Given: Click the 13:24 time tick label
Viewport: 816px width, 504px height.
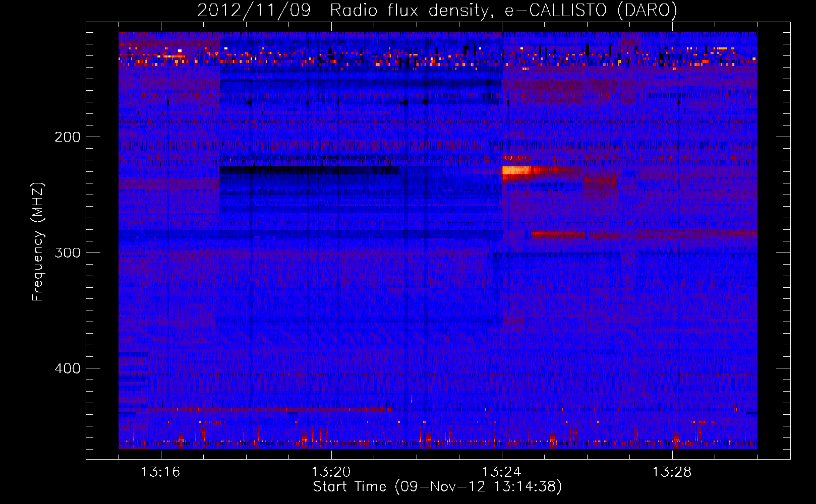Looking at the screenshot, I should tap(502, 472).
